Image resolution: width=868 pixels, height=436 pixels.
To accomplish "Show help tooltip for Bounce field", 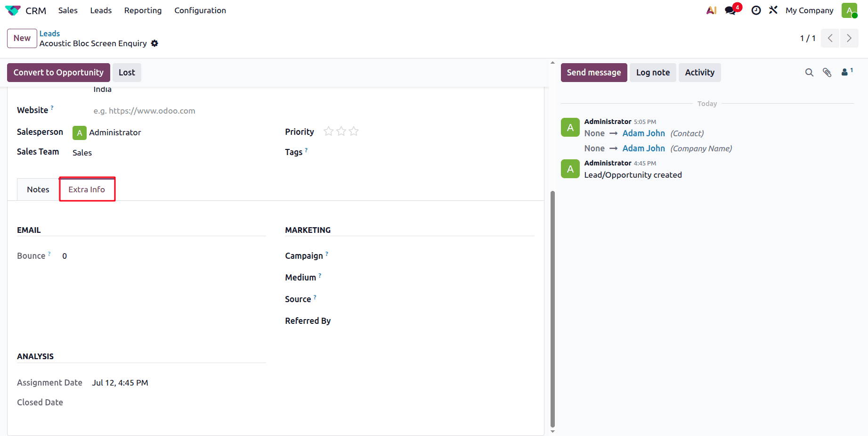I will [49, 253].
